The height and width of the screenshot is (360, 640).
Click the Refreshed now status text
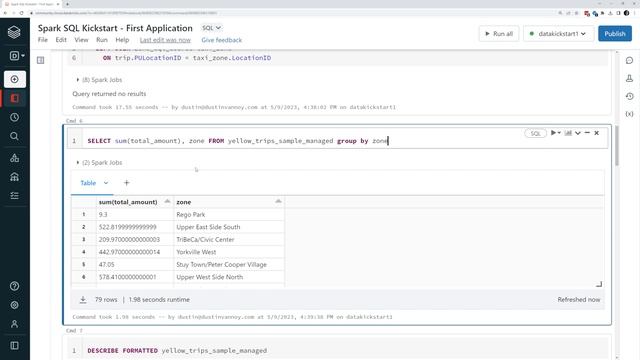[579, 300]
